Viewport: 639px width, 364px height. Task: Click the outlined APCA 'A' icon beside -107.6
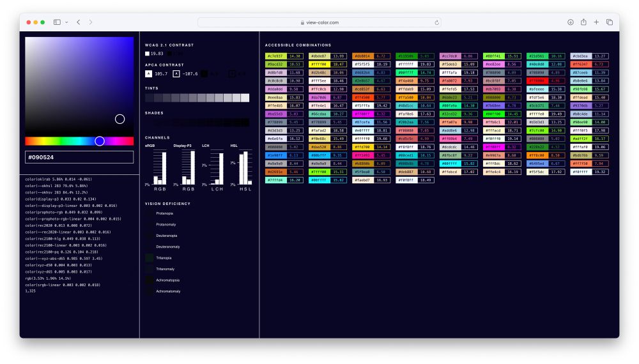176,73
